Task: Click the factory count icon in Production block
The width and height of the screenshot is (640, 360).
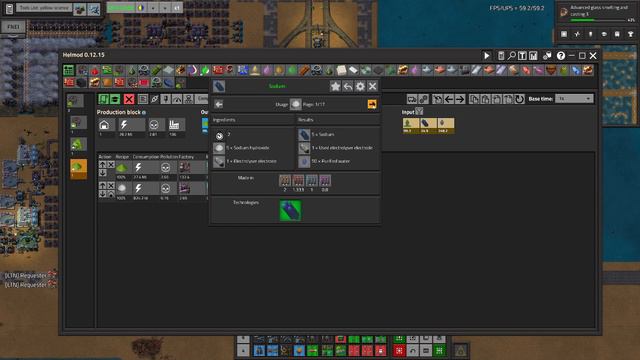Action: click(x=174, y=125)
